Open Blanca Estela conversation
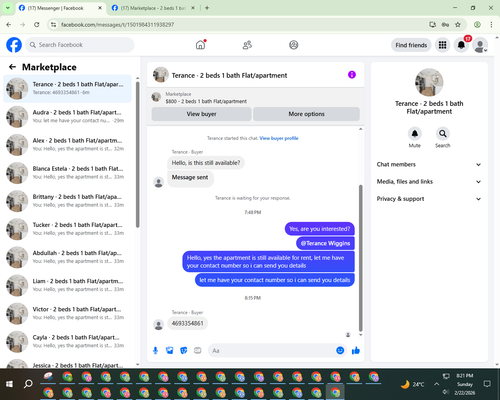 pos(67,173)
